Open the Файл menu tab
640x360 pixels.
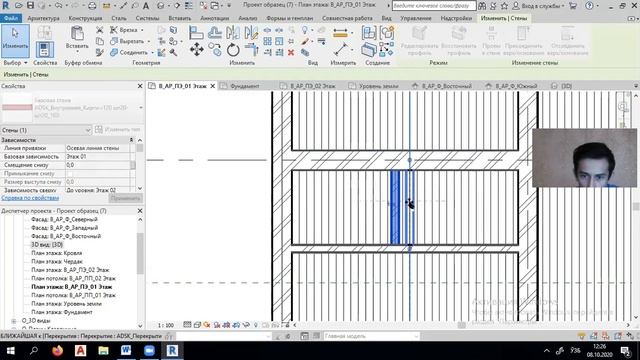[x=11, y=18]
